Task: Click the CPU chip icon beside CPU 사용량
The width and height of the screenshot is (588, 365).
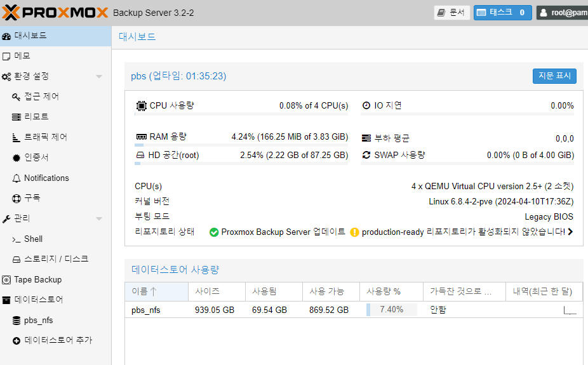Action: pyautogui.click(x=141, y=106)
